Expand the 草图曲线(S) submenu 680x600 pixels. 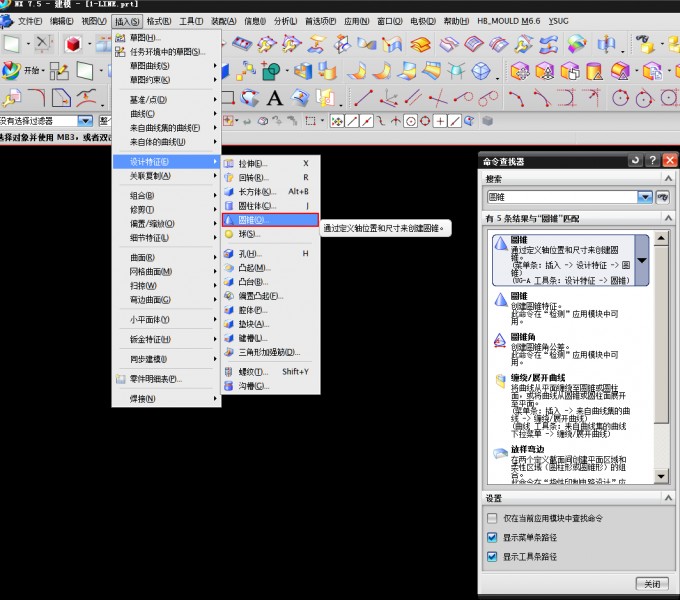167,66
